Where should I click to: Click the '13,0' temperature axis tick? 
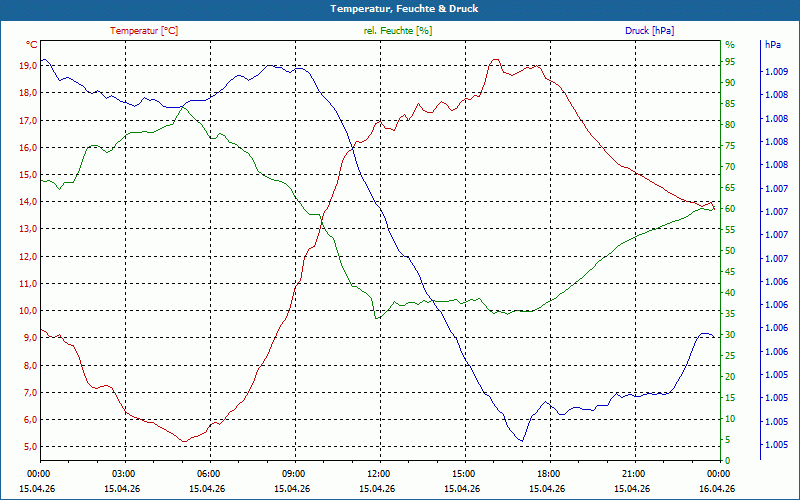pos(29,229)
